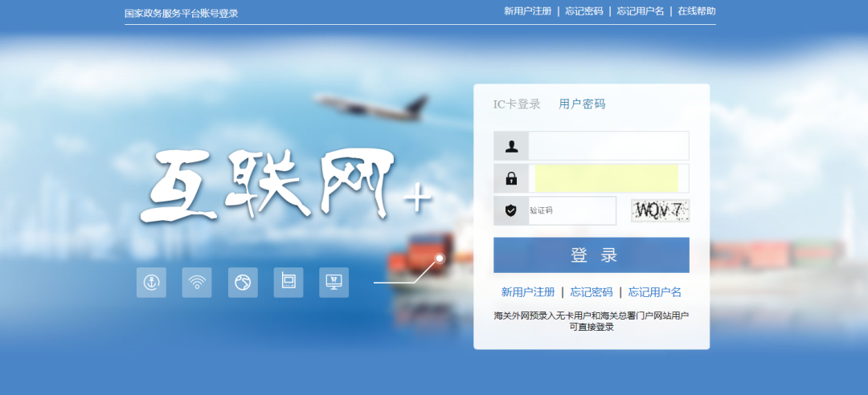
Task: Select the 用户密码 tab
Action: 582,104
